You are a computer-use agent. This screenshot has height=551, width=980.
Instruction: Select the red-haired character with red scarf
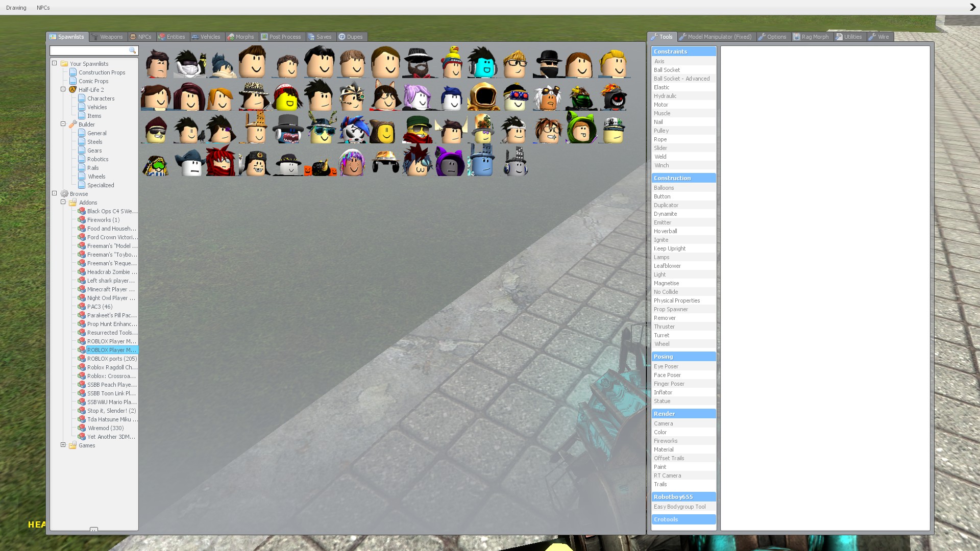coord(222,160)
